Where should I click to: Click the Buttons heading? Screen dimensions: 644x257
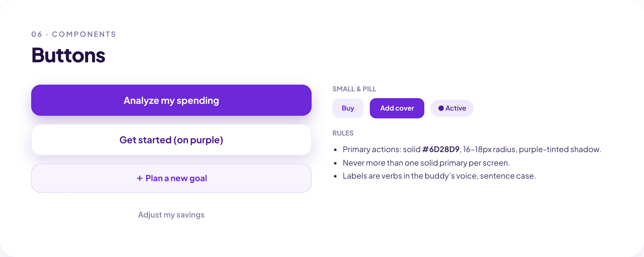(x=68, y=55)
